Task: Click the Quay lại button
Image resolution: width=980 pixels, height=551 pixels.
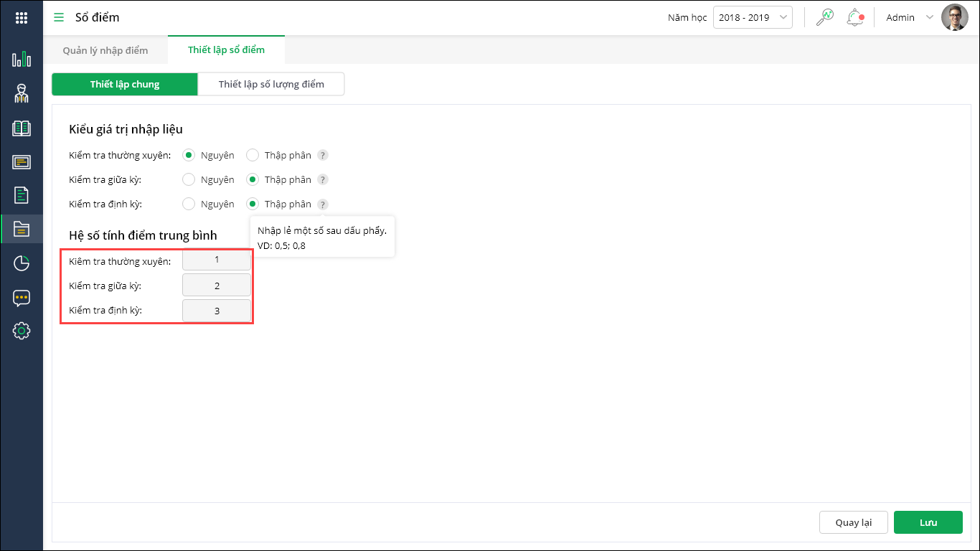Action: (x=854, y=522)
